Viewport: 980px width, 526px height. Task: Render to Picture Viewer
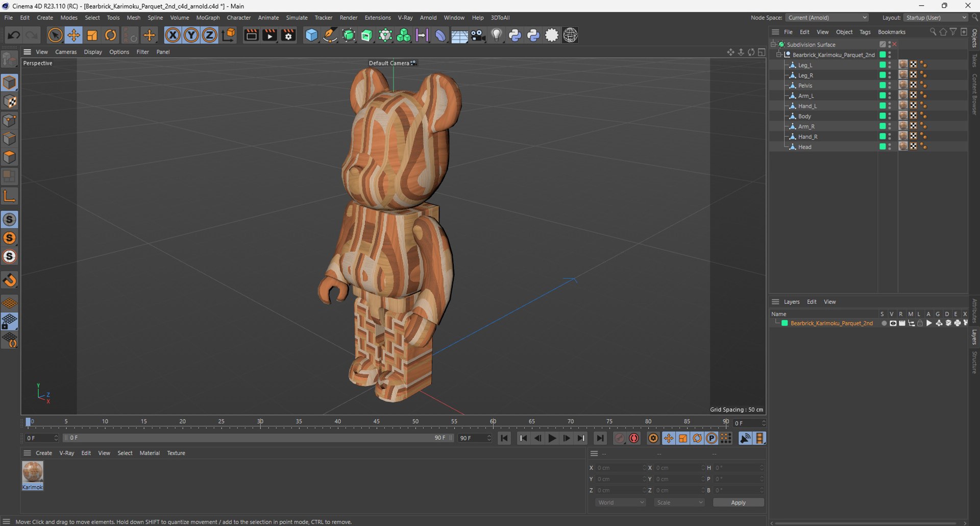269,35
